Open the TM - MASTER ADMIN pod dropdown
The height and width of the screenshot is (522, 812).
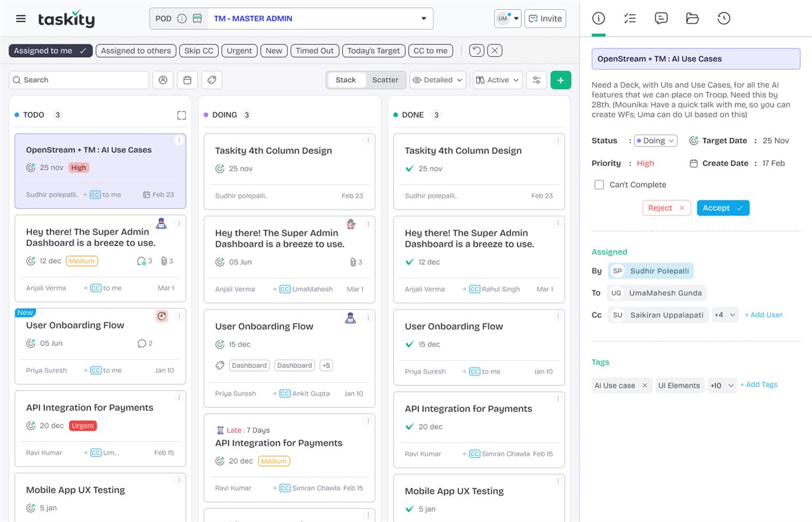[x=320, y=19]
